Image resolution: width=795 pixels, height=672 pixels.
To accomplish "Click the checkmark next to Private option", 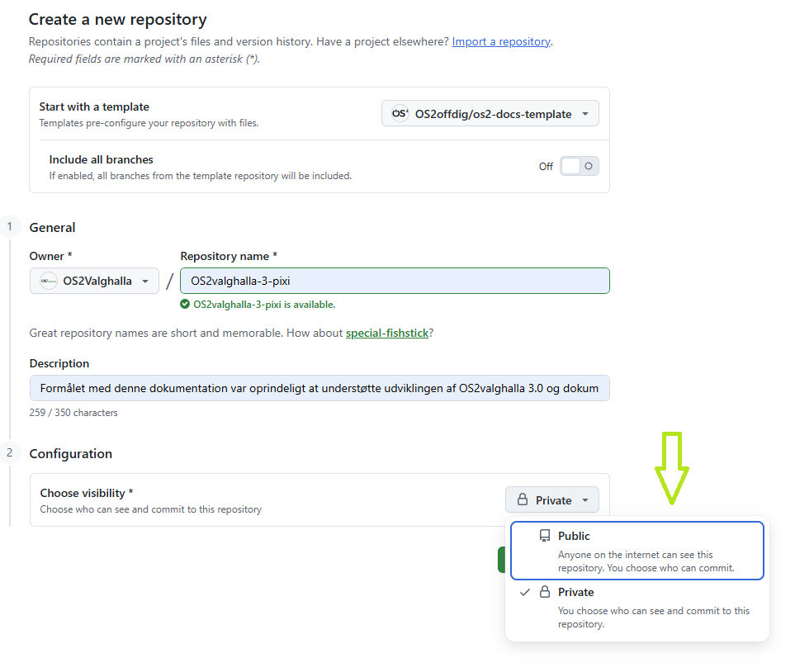I will point(525,592).
